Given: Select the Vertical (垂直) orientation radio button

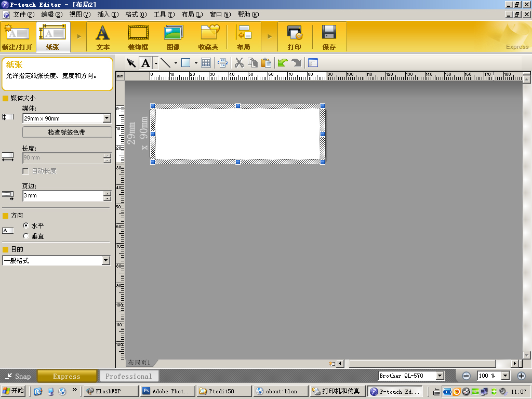Looking at the screenshot, I should coord(26,236).
